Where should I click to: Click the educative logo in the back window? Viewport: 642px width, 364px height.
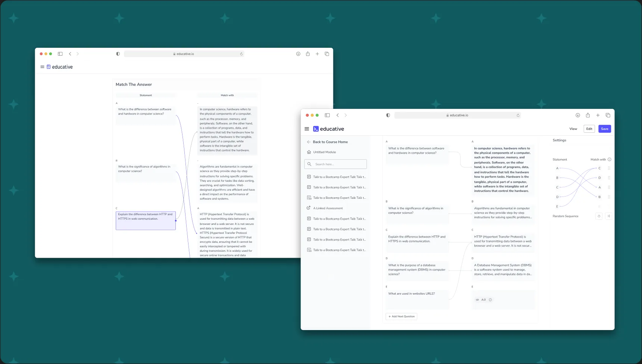click(x=60, y=67)
